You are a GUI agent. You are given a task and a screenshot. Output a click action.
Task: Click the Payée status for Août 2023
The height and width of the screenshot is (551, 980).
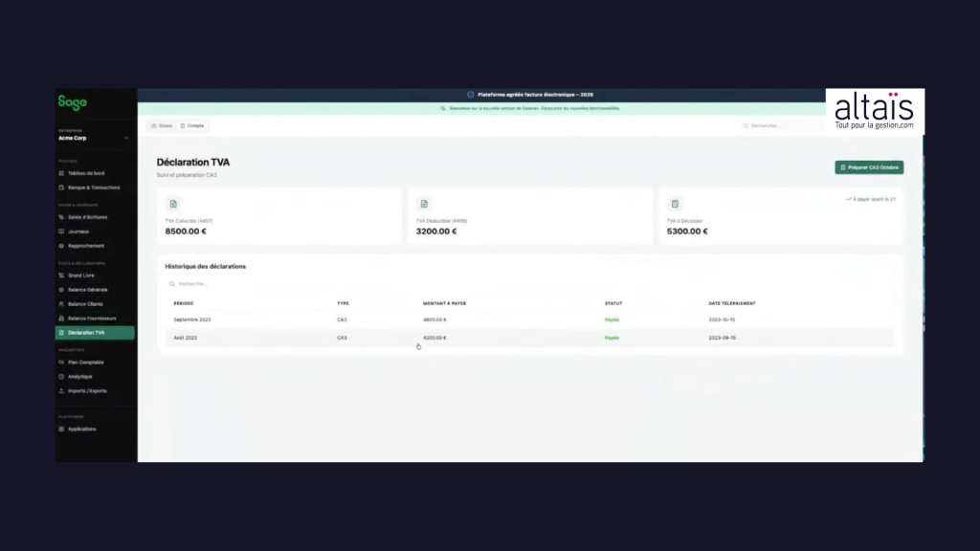coord(612,338)
